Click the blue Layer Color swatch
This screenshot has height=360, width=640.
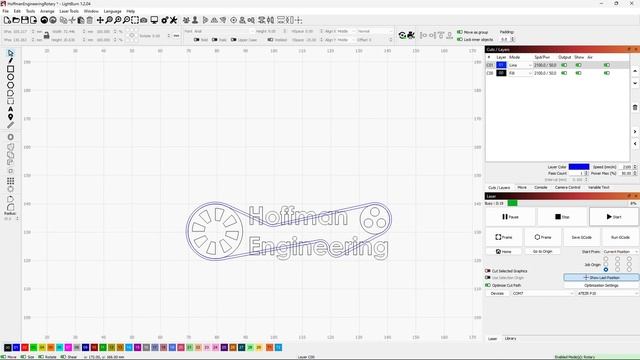tap(579, 167)
